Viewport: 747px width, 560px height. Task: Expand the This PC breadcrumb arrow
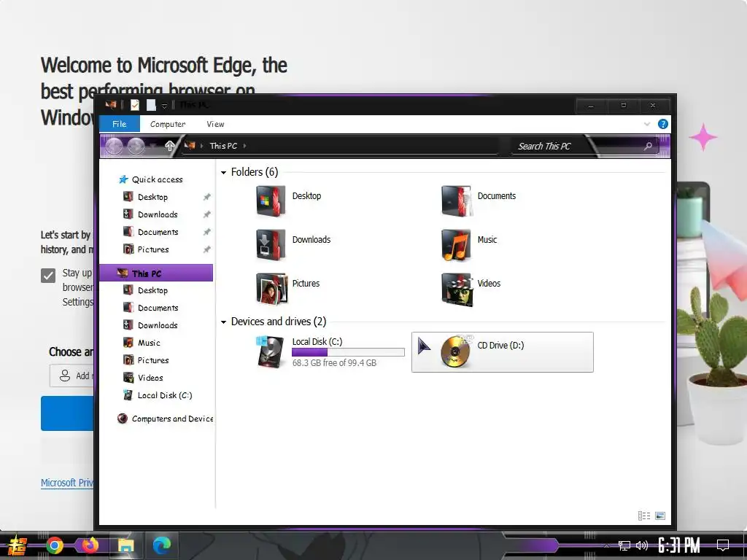click(245, 146)
